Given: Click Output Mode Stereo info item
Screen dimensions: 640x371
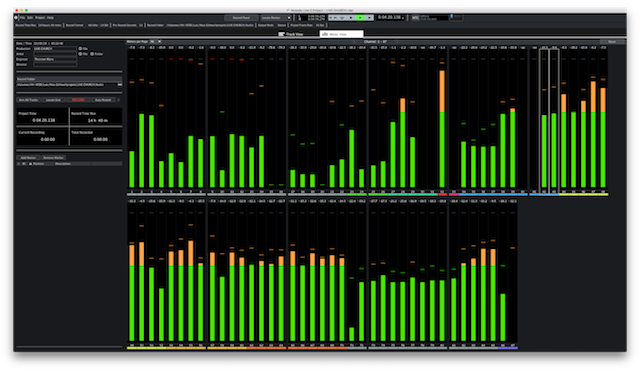Looking at the screenshot, I should [x=272, y=25].
